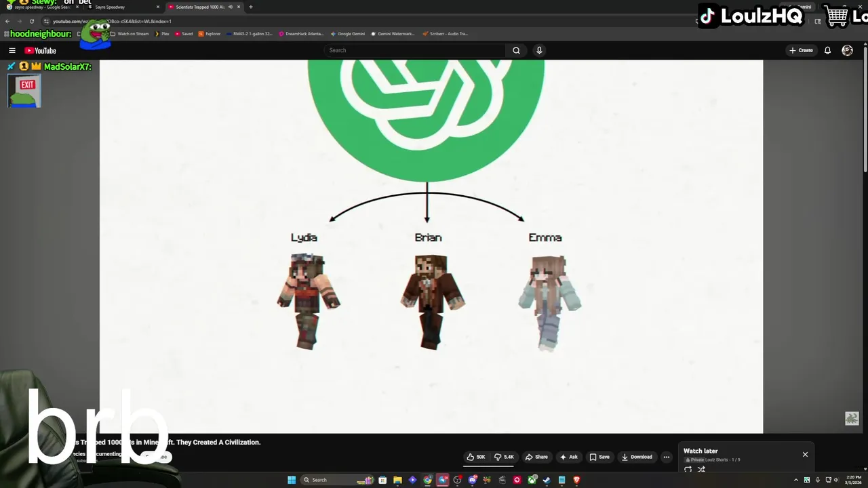
Task: Open the Windows Start menu
Action: click(x=292, y=480)
